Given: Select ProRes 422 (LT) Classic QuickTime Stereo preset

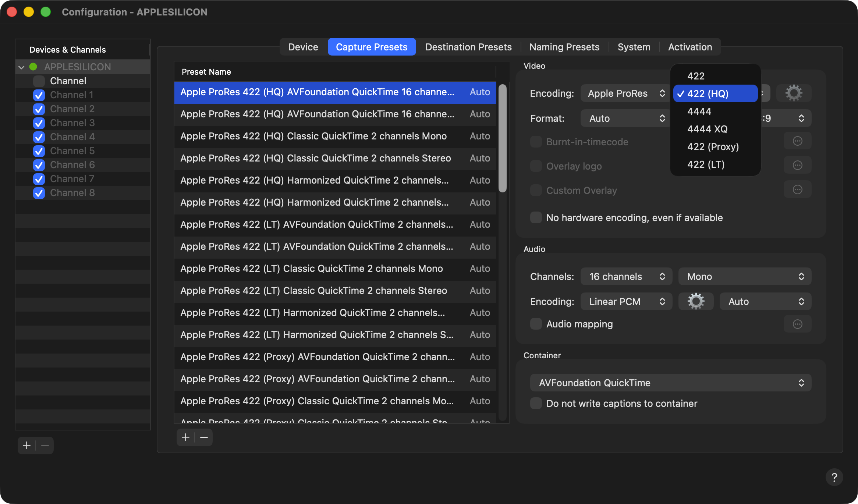Looking at the screenshot, I should (x=335, y=291).
